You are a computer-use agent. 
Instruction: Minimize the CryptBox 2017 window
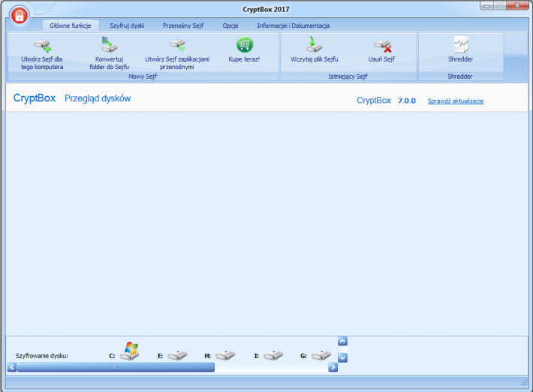487,5
